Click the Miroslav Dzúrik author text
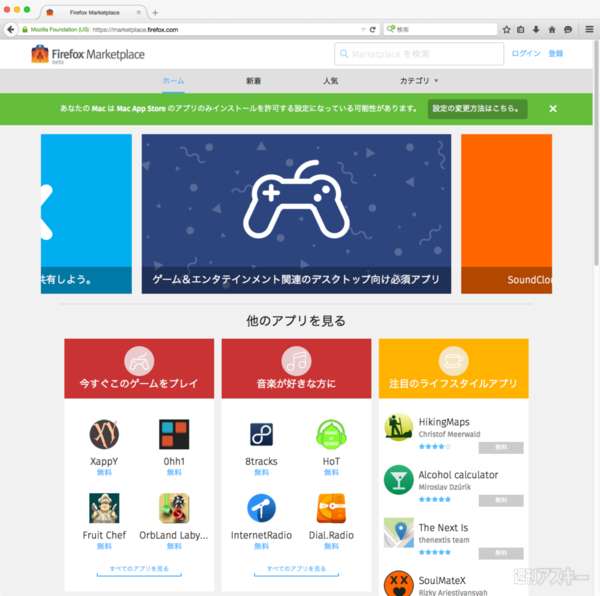Screen dimensions: 600x596 445,487
